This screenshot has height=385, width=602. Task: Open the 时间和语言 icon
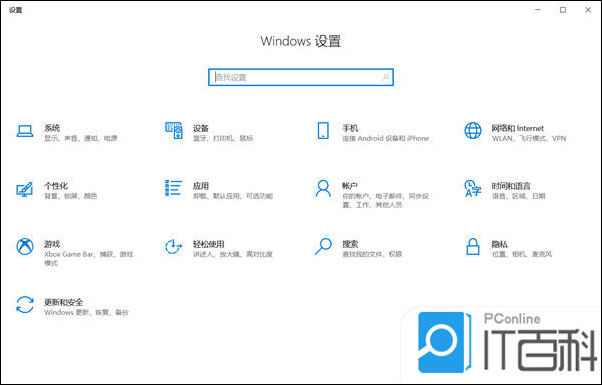click(473, 188)
